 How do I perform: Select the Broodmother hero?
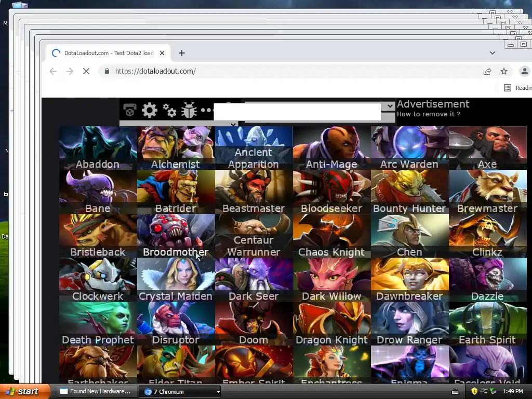click(176, 235)
